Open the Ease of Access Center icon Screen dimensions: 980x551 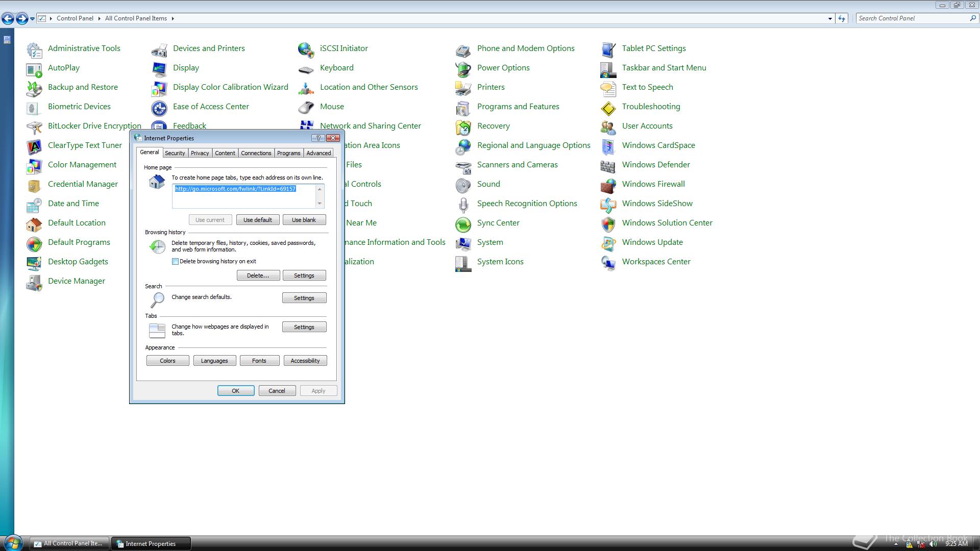(159, 108)
